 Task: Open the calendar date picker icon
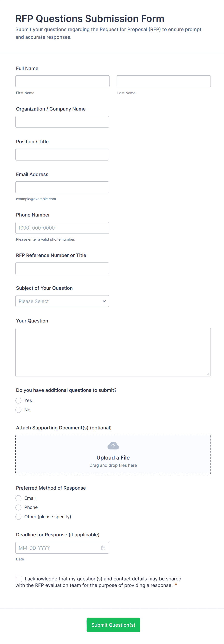tap(103, 547)
